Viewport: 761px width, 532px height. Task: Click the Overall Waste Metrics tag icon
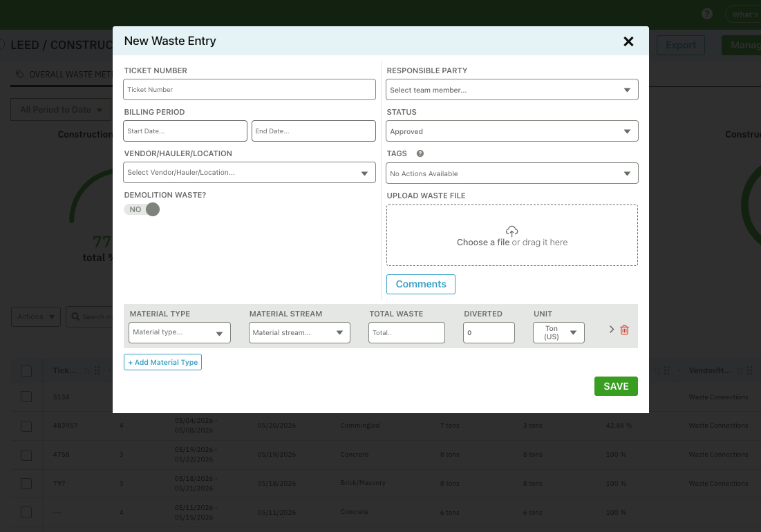(x=19, y=74)
